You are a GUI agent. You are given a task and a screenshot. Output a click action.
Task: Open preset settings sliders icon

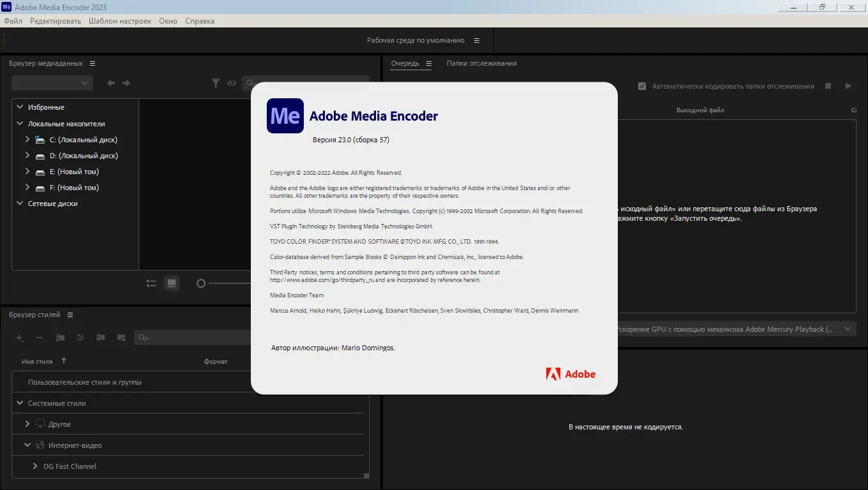80,338
